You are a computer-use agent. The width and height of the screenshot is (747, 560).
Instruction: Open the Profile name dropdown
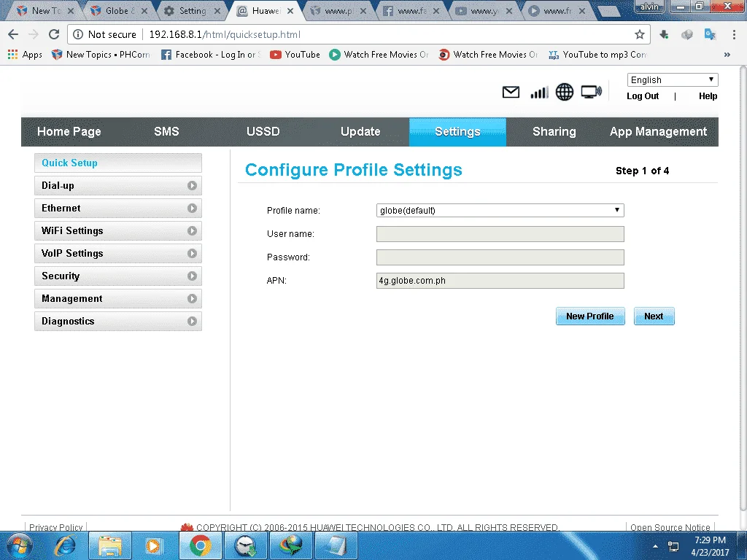point(500,211)
